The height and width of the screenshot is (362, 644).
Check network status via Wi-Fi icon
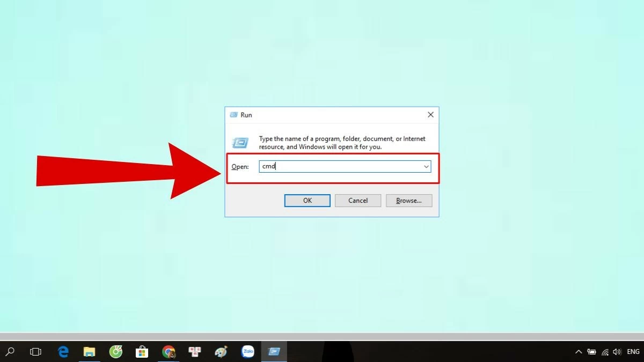tap(604, 352)
